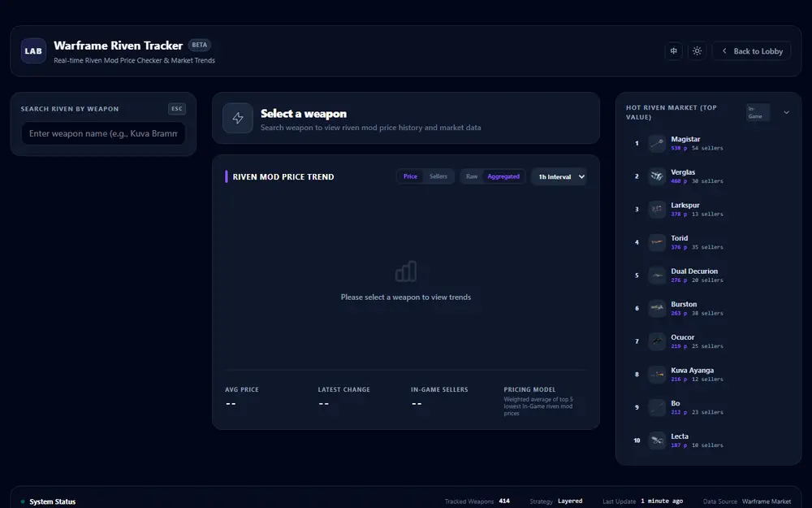Image resolution: width=812 pixels, height=508 pixels.
Task: Click the lightning bolt weapon icon
Action: [238, 118]
